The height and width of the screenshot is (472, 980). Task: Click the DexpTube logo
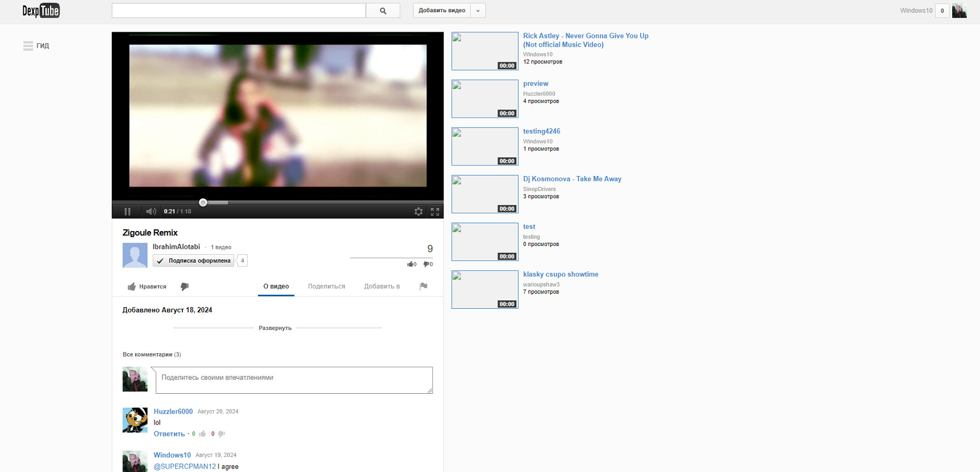[41, 11]
